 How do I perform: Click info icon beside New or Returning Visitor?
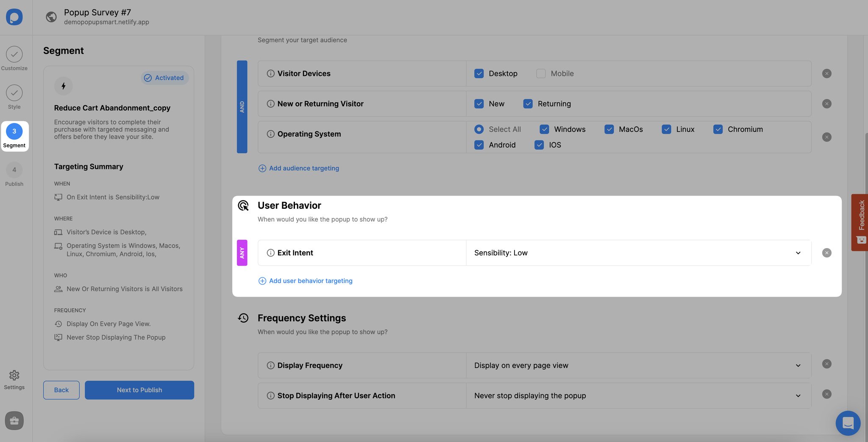click(270, 104)
